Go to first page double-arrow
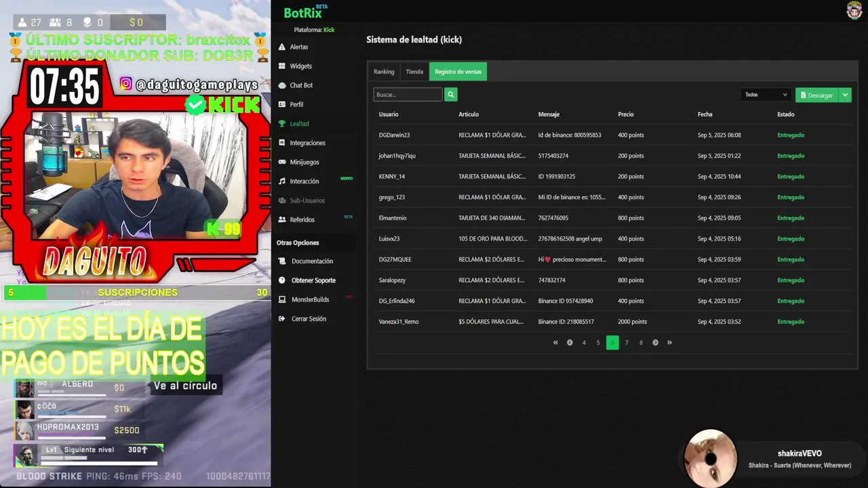 coord(555,342)
